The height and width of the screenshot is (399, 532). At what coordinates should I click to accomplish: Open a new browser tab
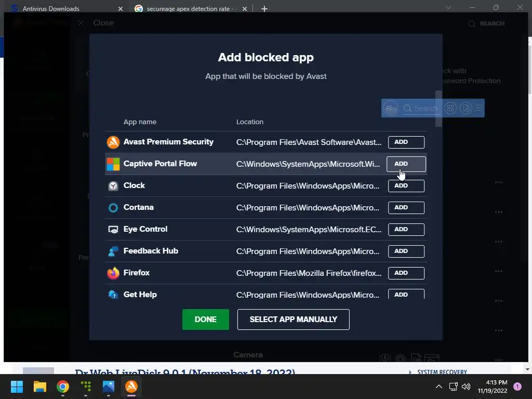(264, 9)
